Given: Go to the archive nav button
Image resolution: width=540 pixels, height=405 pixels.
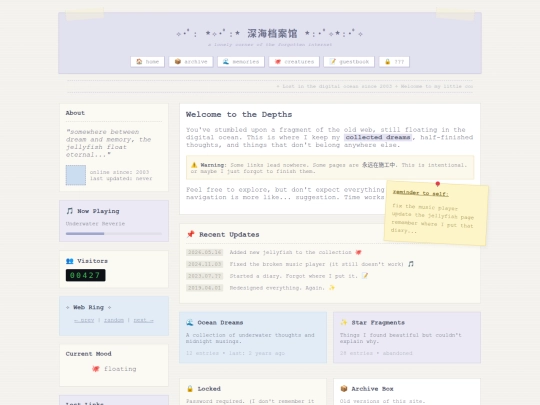Looking at the screenshot, I should pyautogui.click(x=191, y=62).
